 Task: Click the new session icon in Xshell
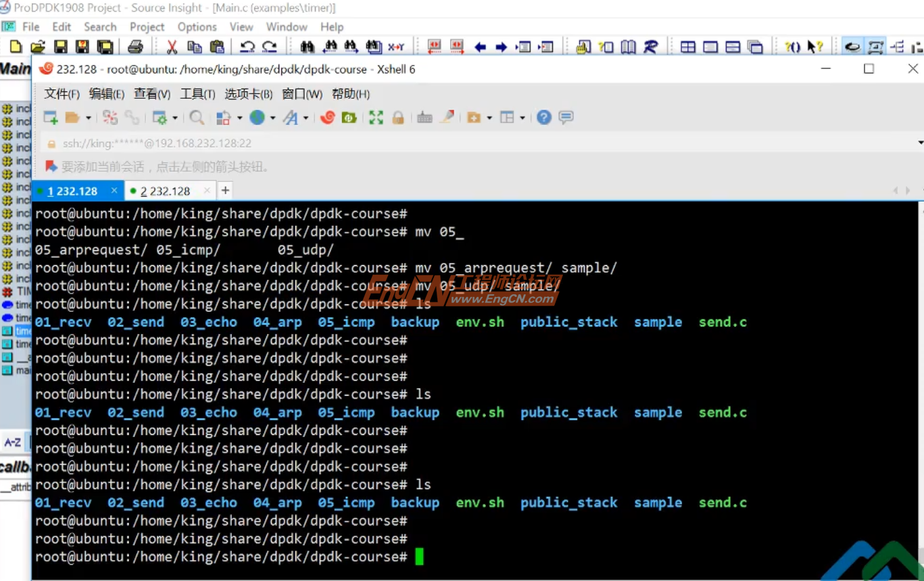51,118
